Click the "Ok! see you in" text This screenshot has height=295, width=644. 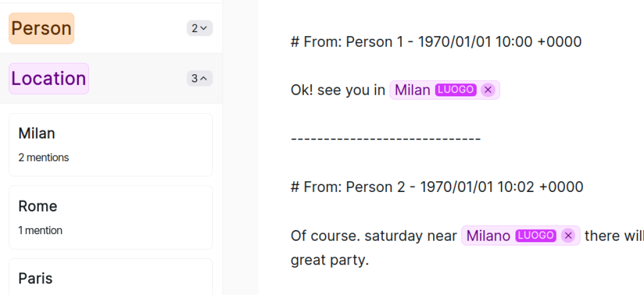click(x=338, y=90)
